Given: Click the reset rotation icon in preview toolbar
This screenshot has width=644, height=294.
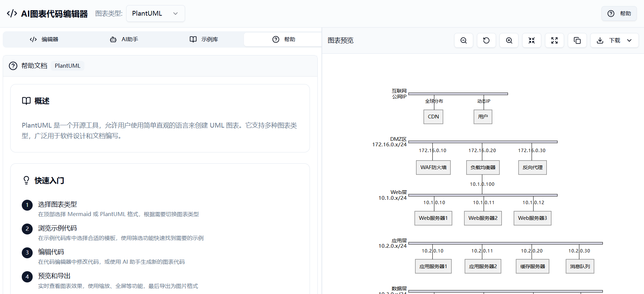Looking at the screenshot, I should (486, 40).
